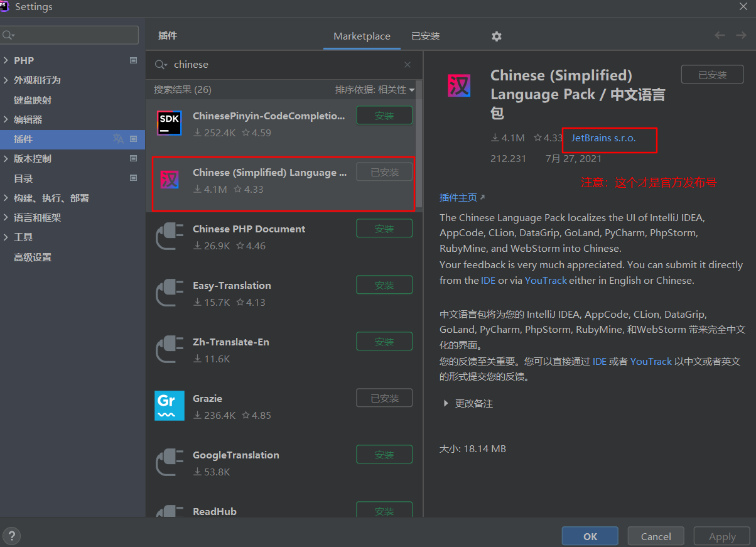Click the Chinese Language Pack icon in list
The image size is (756, 547).
click(170, 180)
